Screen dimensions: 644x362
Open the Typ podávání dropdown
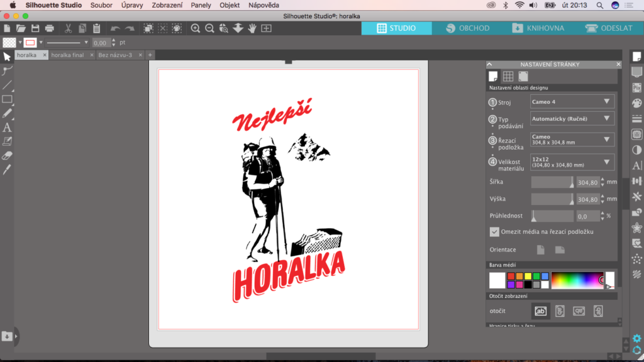pyautogui.click(x=572, y=119)
